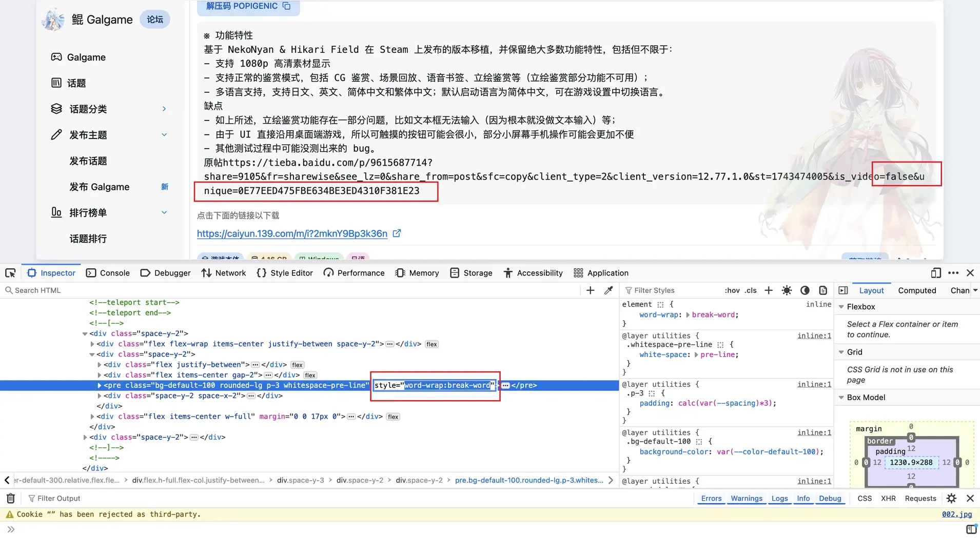980x554 pixels.
Task: Collapse the Flexbox section
Action: (x=841, y=307)
